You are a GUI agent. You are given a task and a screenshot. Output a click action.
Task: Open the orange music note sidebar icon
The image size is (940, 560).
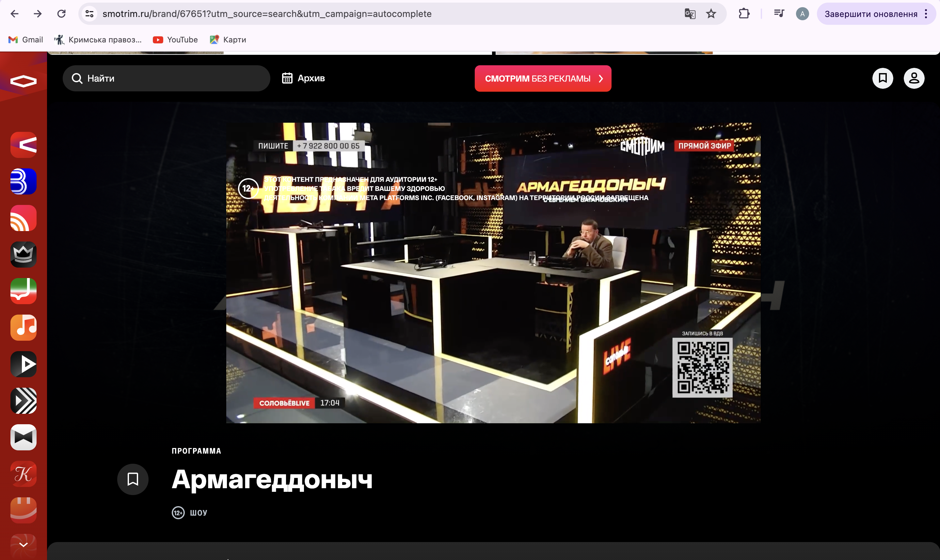(x=24, y=328)
